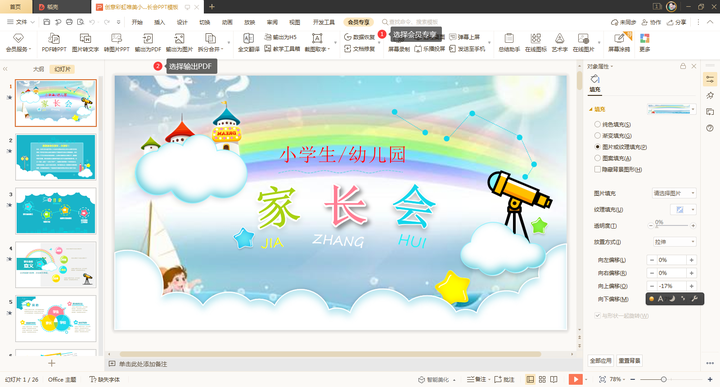Click the 更多 colorful icon in ribbon
The image size is (720, 387).
[x=645, y=42]
